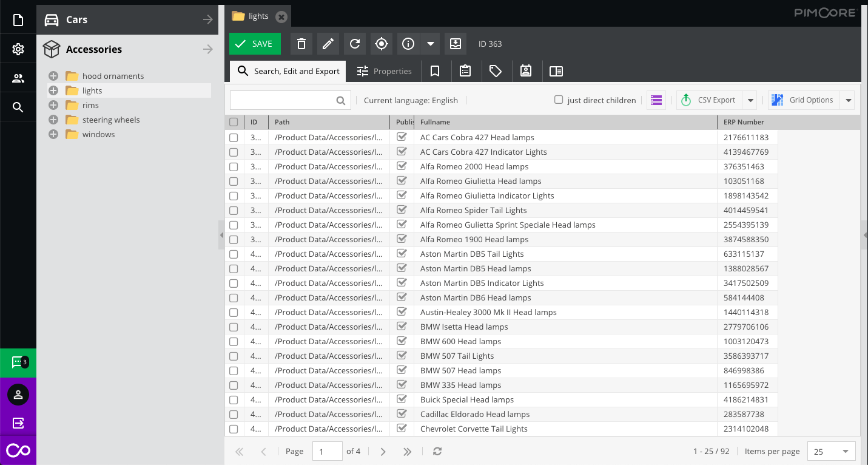Screen dimensions: 868x465
Task: Check the row Aston Martin DB5 Tail Lights
Action: (x=234, y=254)
